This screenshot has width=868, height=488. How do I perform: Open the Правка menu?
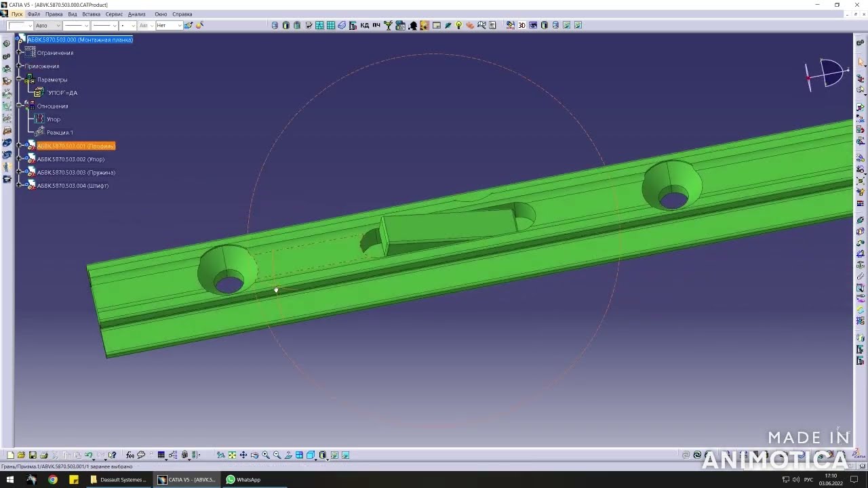pos(54,14)
